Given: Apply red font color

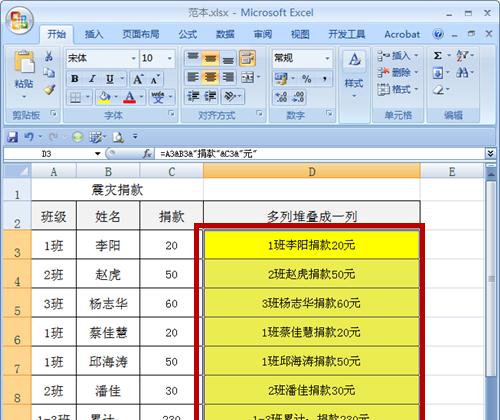Looking at the screenshot, I should tap(130, 98).
